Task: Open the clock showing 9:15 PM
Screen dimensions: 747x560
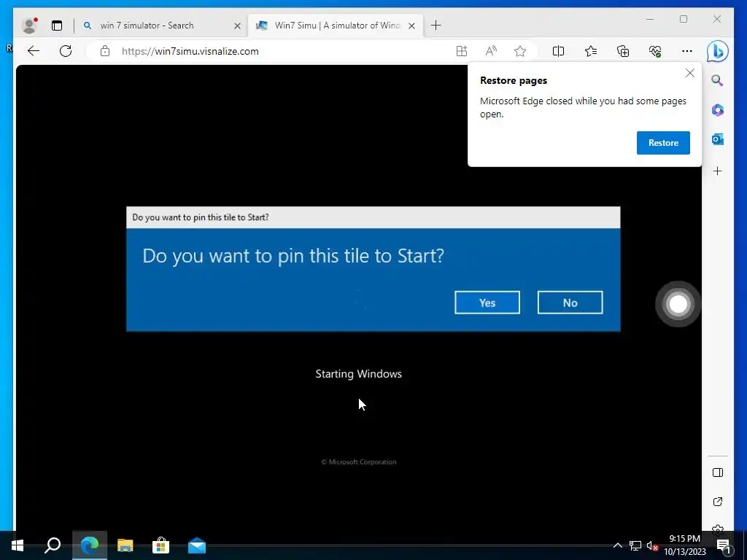Action: (684, 545)
